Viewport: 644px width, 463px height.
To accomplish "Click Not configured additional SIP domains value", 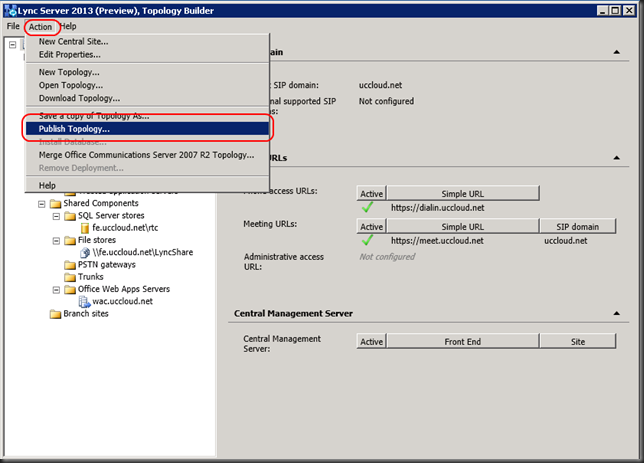I will tap(386, 101).
